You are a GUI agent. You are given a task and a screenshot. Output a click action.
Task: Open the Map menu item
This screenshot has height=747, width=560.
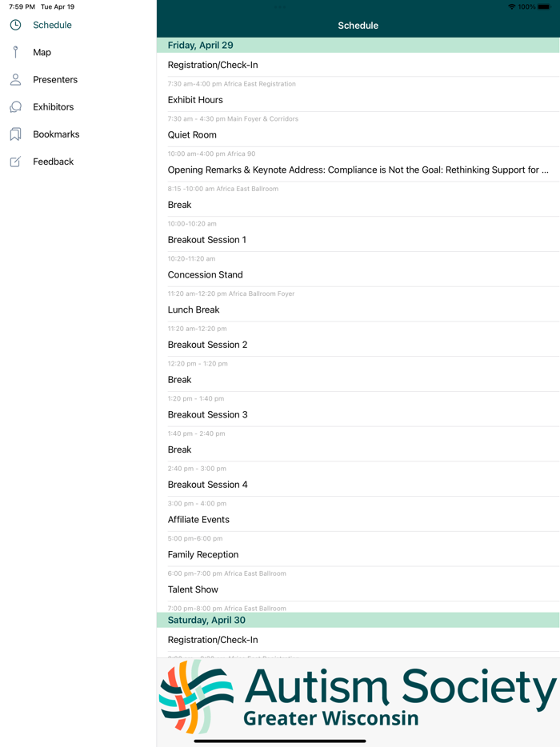coord(42,53)
